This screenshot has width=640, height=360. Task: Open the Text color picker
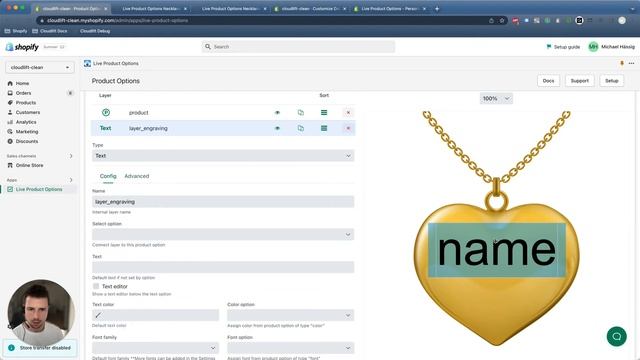[156, 315]
